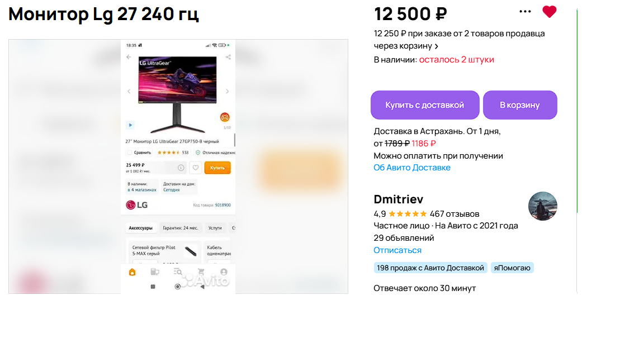This screenshot has height=362, width=644.
Task: Open the three-dot more options menu
Action: (x=525, y=12)
